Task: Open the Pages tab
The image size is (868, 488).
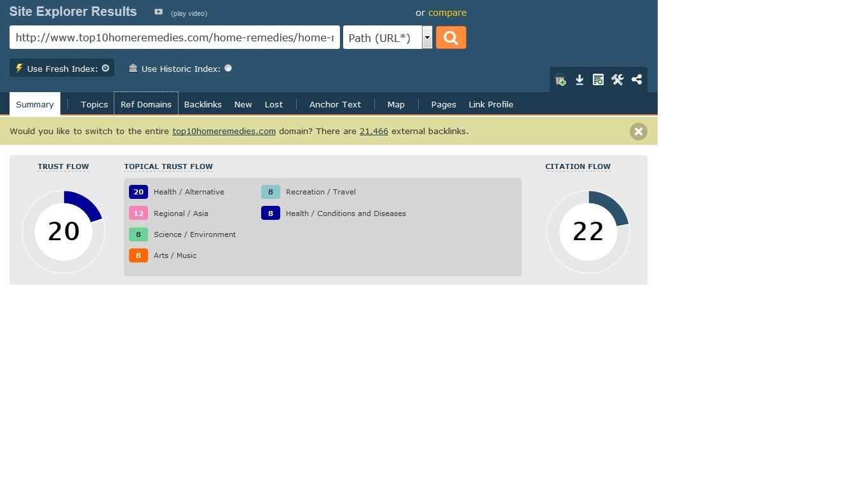Action: (x=444, y=104)
